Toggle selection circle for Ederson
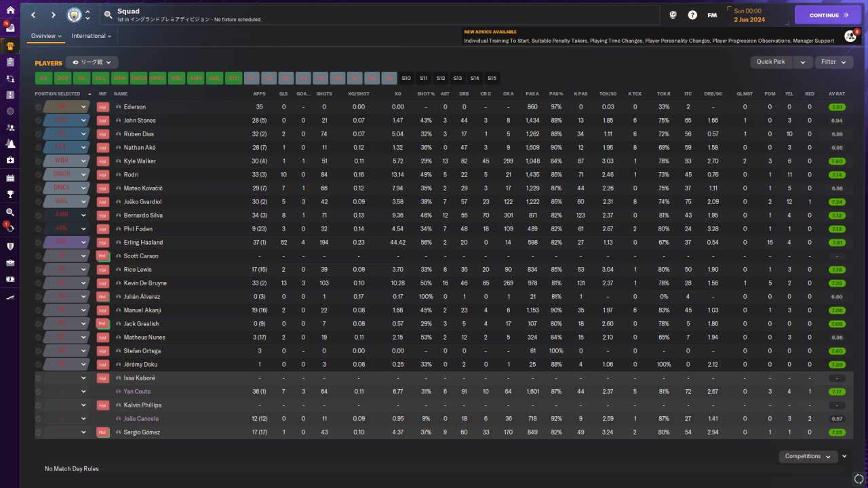The image size is (868, 488). tap(39, 107)
